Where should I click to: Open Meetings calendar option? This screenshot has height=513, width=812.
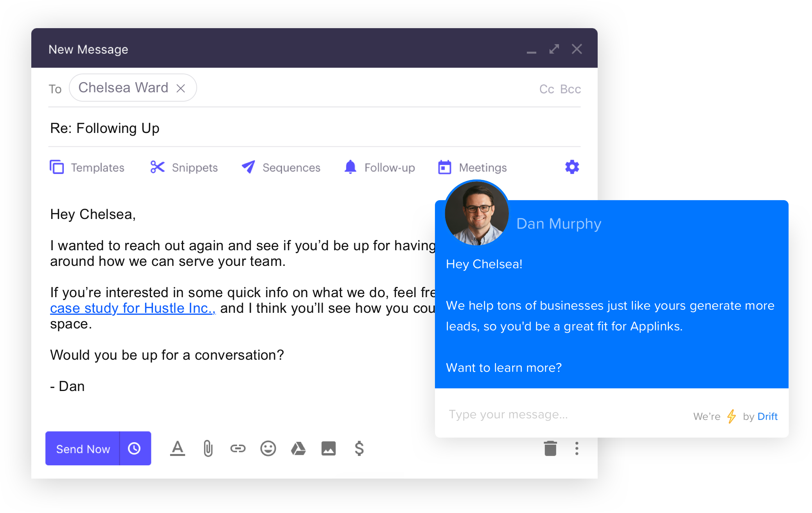click(x=472, y=167)
